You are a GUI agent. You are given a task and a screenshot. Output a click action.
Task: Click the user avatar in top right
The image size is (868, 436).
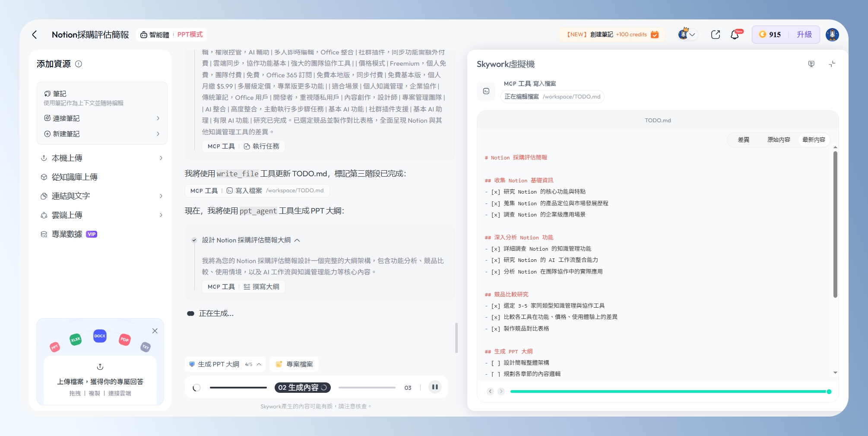[832, 35]
